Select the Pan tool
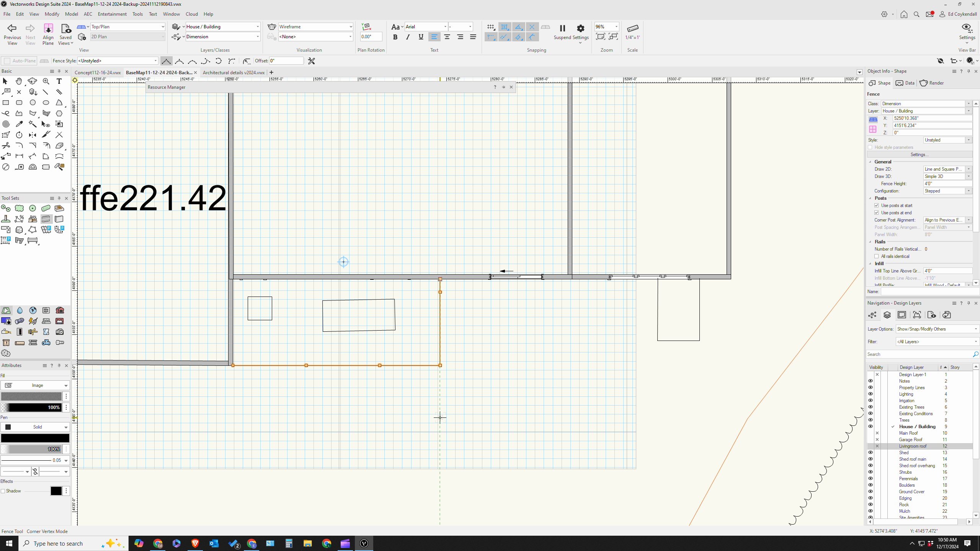 coord(18,81)
